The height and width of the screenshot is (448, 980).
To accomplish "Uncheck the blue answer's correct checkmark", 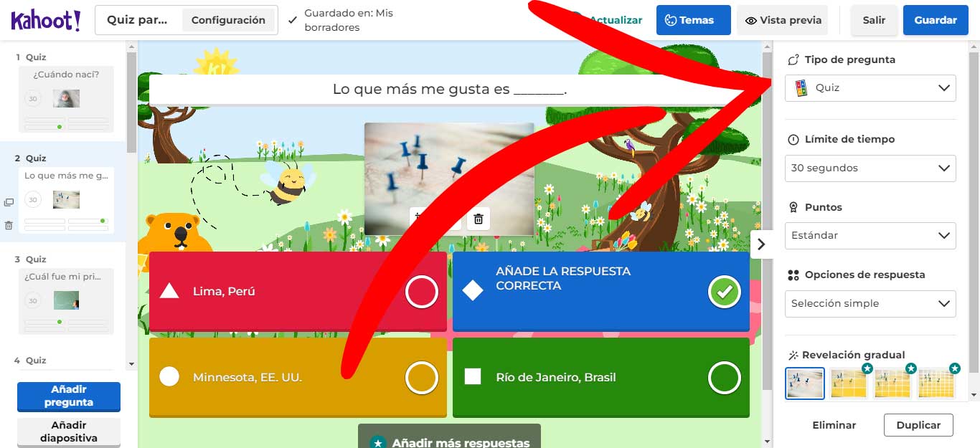I will click(x=724, y=292).
